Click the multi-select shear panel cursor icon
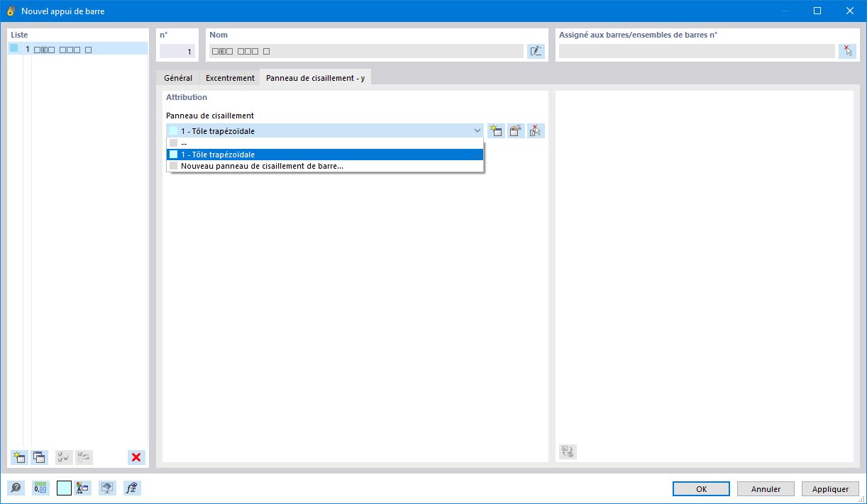Viewport: 867px width, 504px height. pyautogui.click(x=536, y=131)
